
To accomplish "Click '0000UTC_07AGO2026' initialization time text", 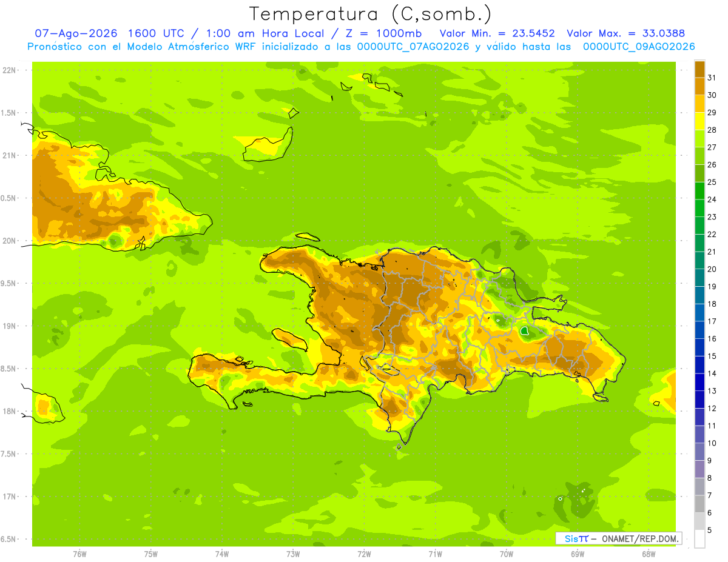I will (x=413, y=47).
